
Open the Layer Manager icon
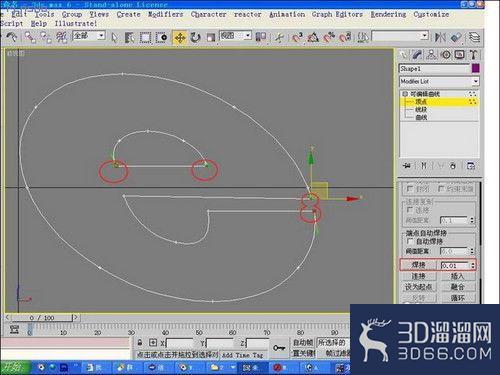point(474,37)
